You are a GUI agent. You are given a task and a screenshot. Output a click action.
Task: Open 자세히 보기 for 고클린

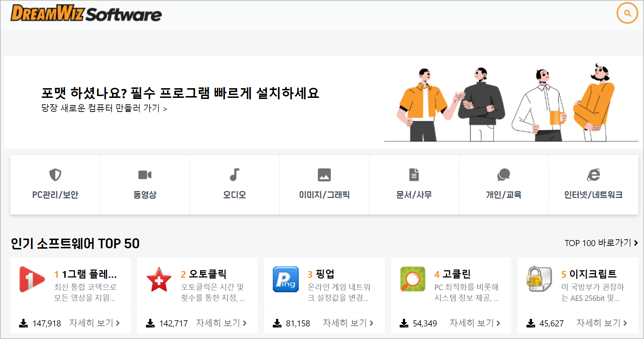[x=475, y=323]
